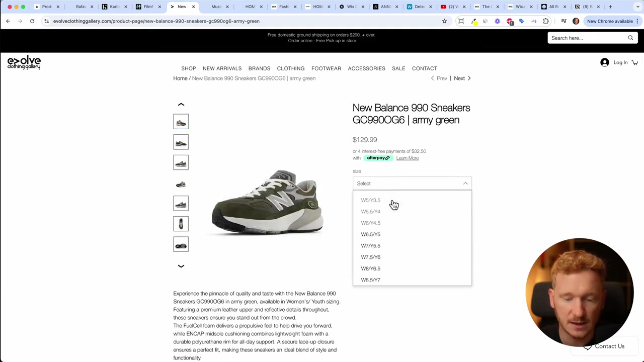The height and width of the screenshot is (362, 644).
Task: Open the Chrome profile avatar
Action: click(576, 21)
